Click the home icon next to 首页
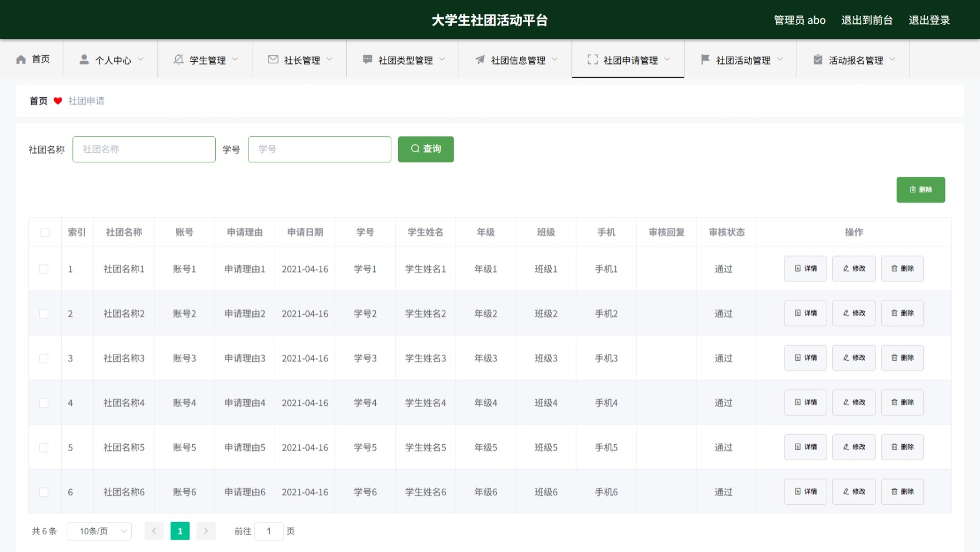 click(x=21, y=59)
